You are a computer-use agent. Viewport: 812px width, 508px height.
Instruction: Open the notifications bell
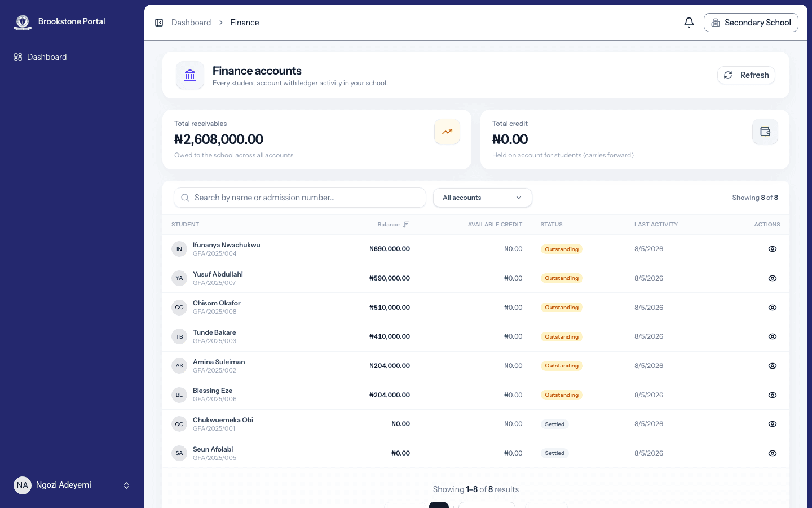pyautogui.click(x=689, y=23)
